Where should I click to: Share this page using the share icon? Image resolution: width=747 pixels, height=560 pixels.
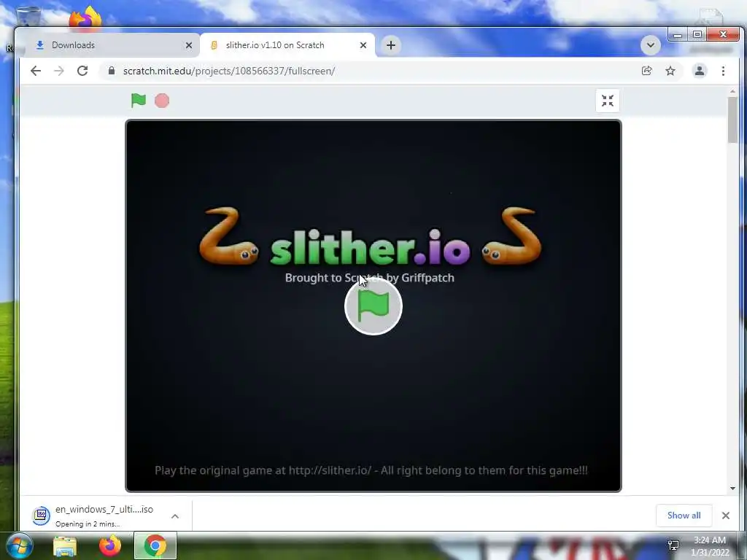(646, 71)
